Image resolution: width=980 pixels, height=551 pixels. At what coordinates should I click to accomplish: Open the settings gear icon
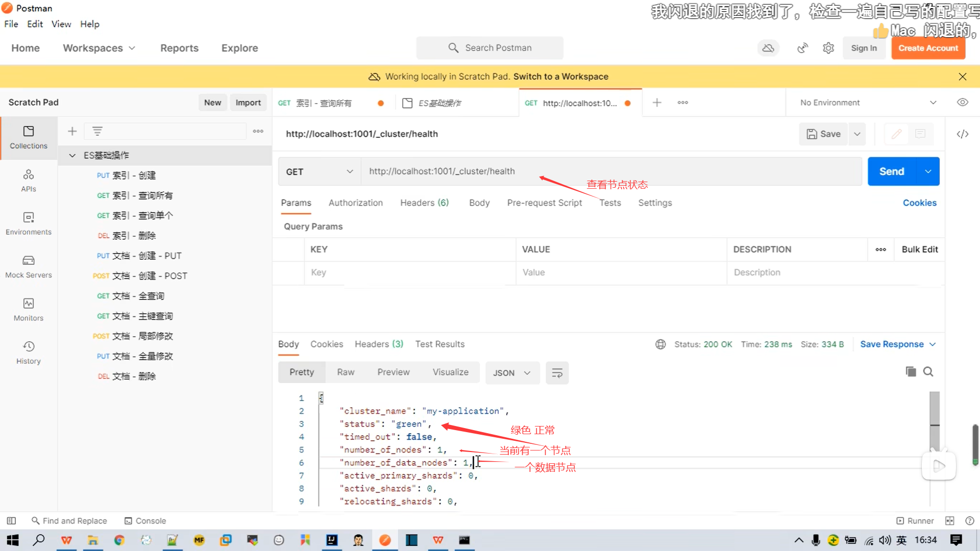tap(828, 48)
